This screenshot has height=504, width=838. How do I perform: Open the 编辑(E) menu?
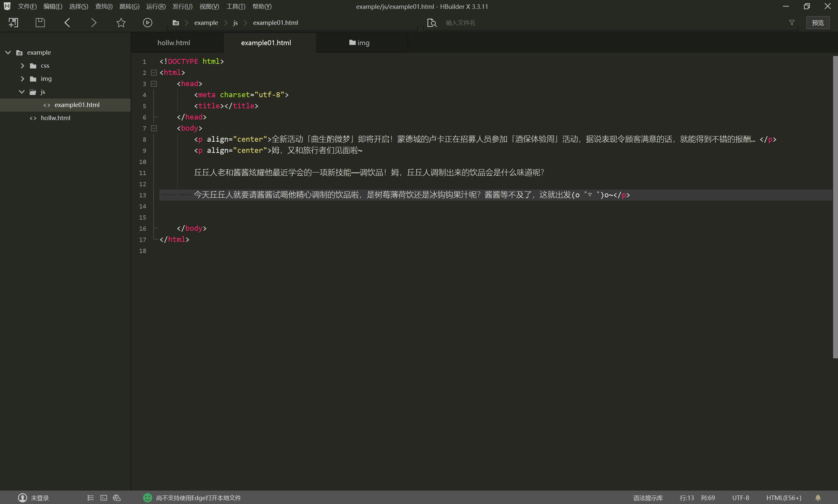pyautogui.click(x=53, y=7)
